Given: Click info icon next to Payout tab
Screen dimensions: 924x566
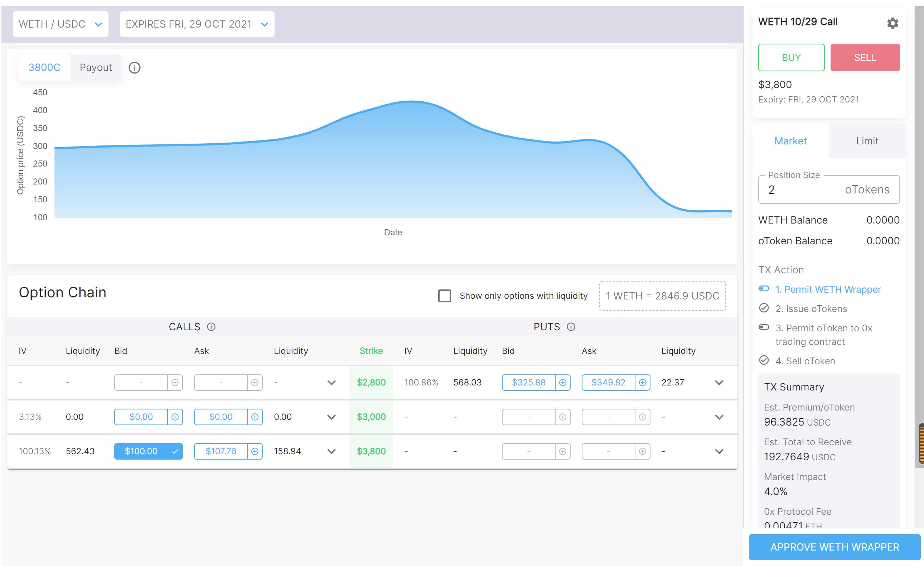Looking at the screenshot, I should pyautogui.click(x=134, y=68).
